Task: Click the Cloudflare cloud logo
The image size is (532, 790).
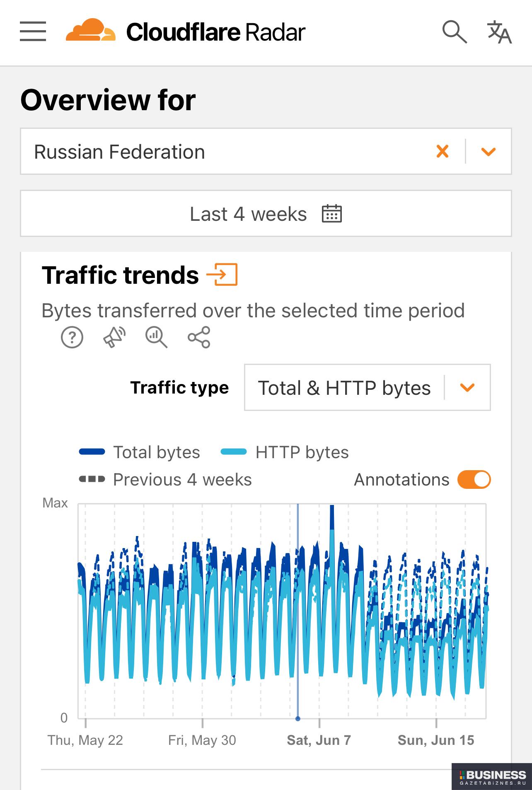Action: coord(91,30)
